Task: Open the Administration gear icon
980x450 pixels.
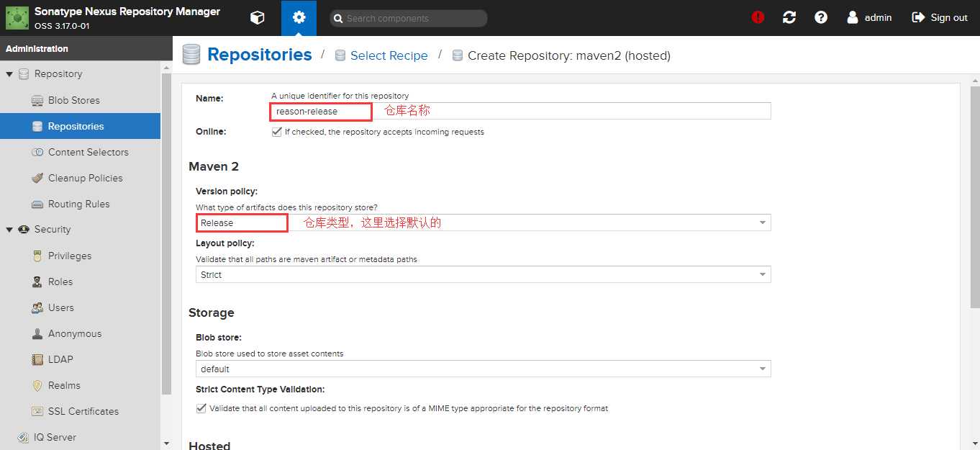Action: [x=299, y=17]
